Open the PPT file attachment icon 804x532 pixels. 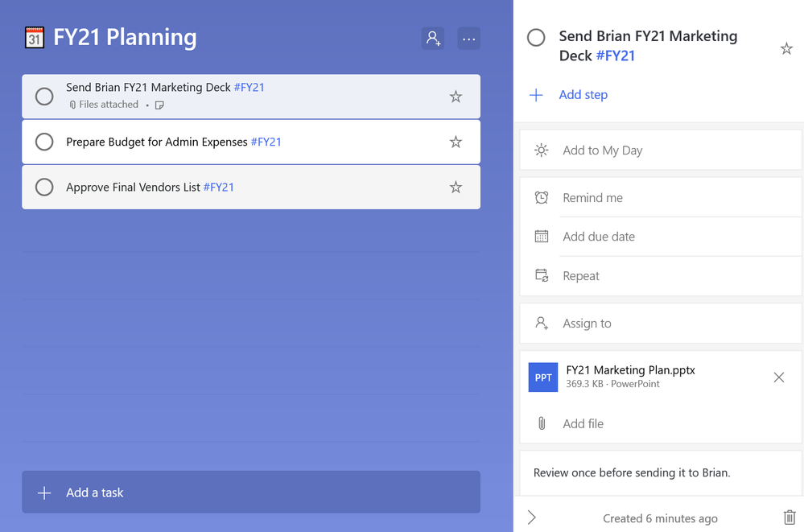point(543,377)
